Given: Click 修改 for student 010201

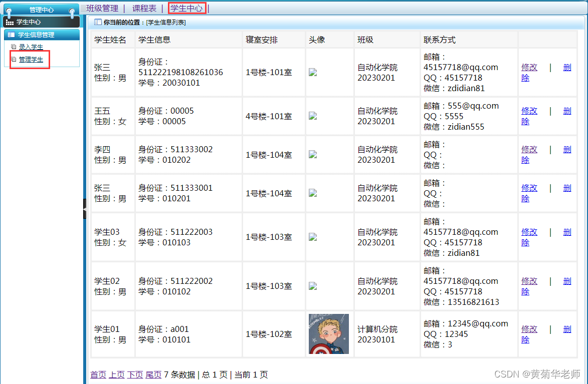Looking at the screenshot, I should pyautogui.click(x=529, y=188).
